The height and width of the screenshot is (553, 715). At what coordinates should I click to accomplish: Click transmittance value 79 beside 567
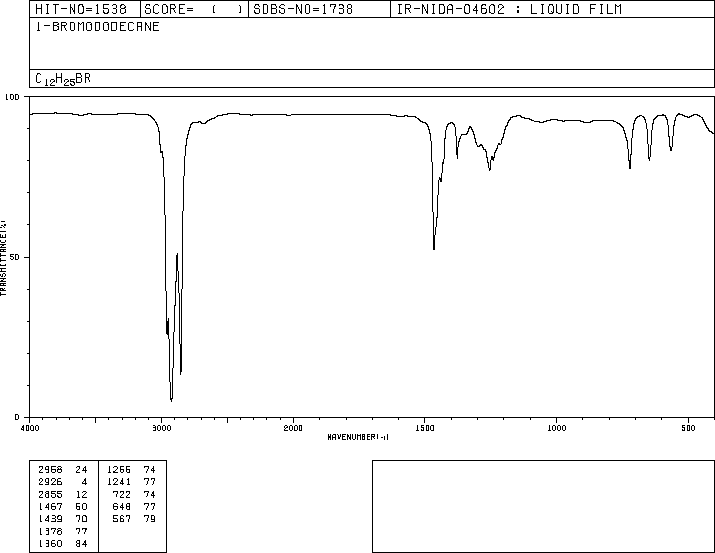[x=150, y=519]
